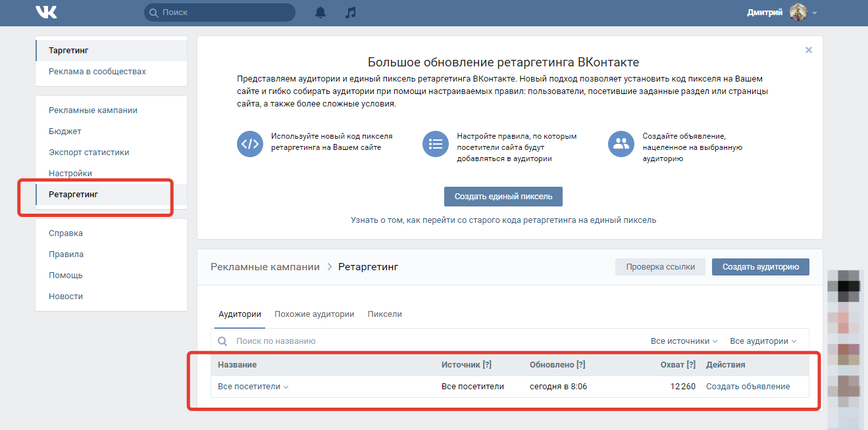This screenshot has width=868, height=430.
Task: Click the Создать объявление link
Action: tap(748, 387)
